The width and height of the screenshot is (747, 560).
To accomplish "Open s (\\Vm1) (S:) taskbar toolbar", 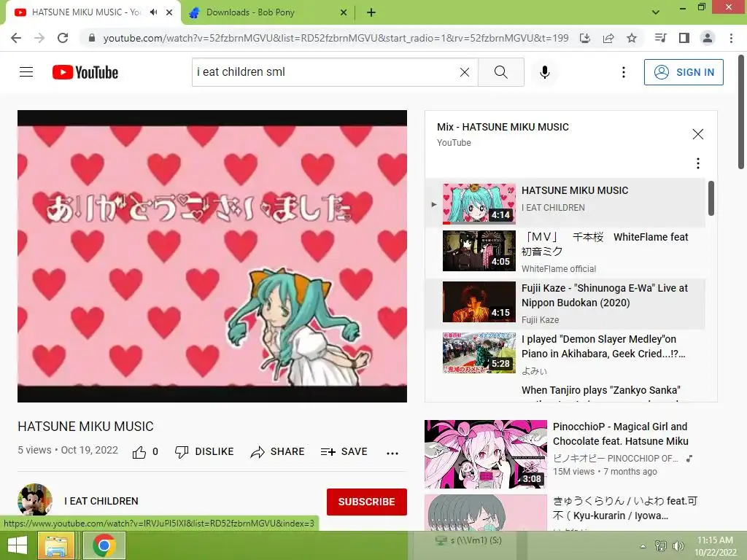I will 469,540.
